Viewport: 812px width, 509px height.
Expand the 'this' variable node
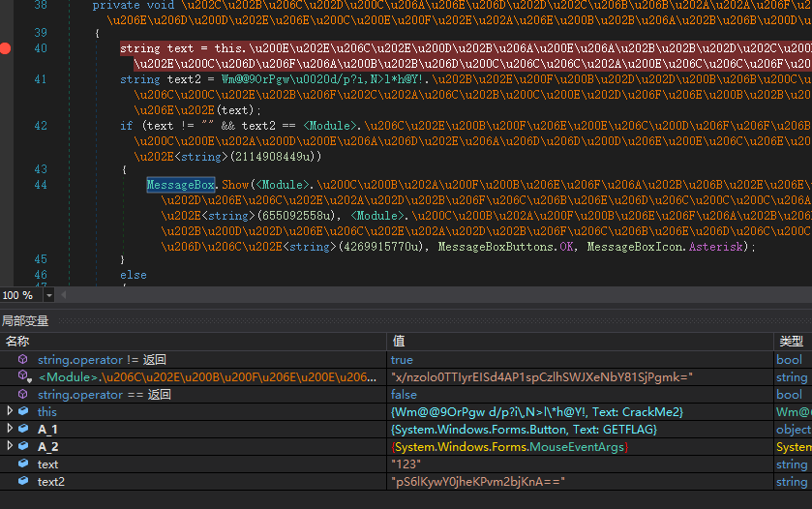point(11,411)
